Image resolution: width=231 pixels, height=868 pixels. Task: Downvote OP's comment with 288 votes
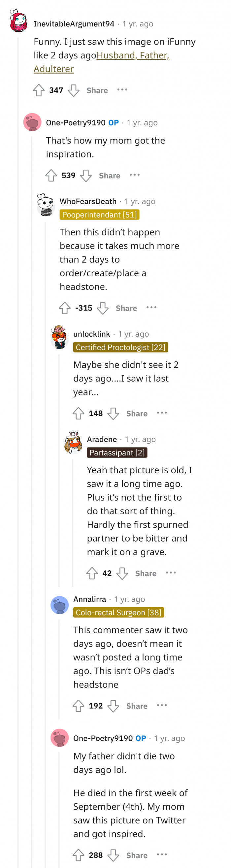click(x=114, y=855)
